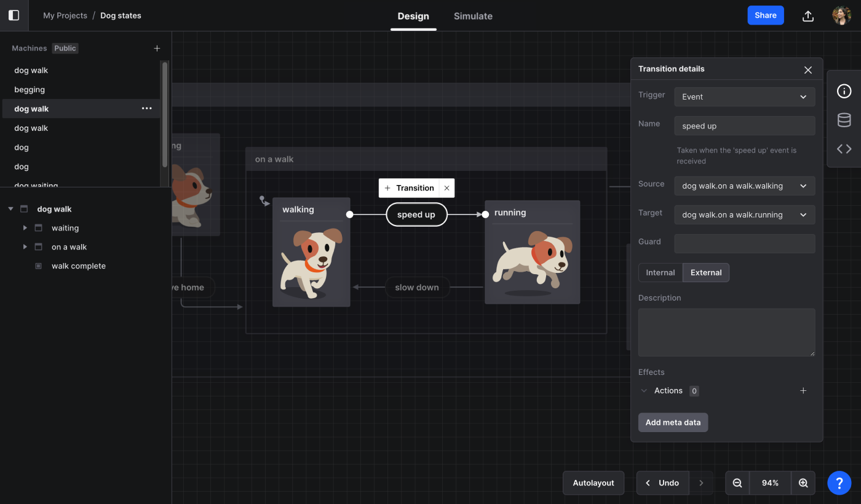Open the help question mark button
The height and width of the screenshot is (504, 861).
839,483
